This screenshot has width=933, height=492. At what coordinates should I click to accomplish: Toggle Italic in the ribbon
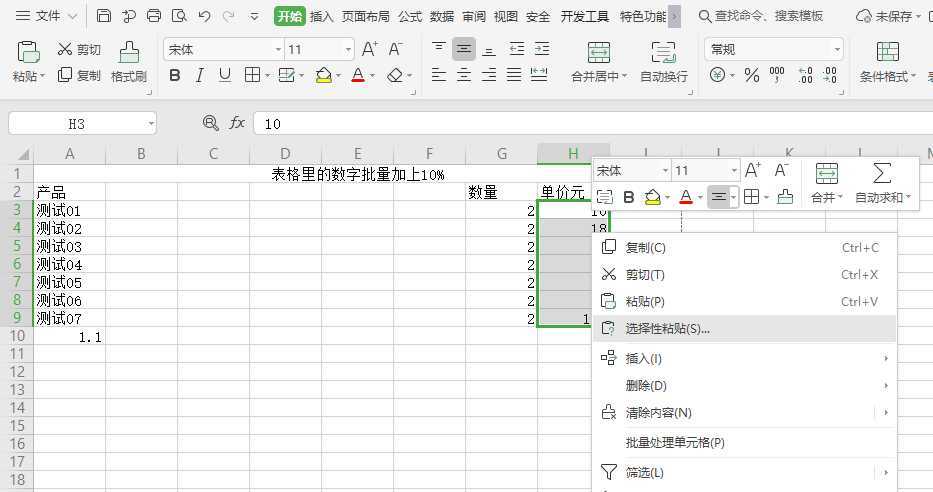pos(200,76)
